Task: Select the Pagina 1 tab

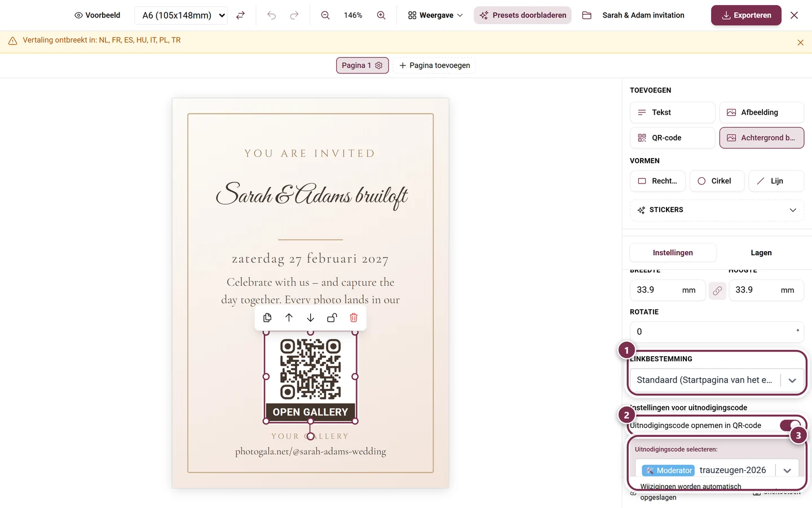Action: [363, 65]
